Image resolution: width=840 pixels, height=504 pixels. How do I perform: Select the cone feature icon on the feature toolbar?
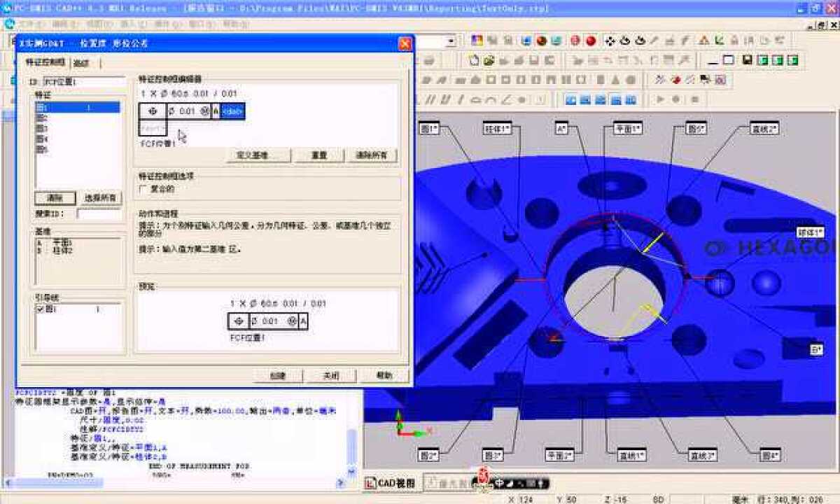615,78
